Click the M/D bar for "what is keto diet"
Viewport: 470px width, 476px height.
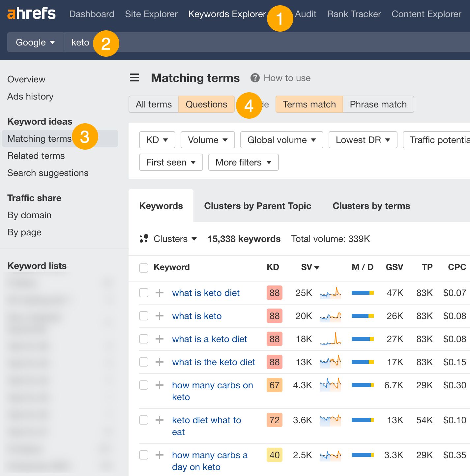[363, 293]
